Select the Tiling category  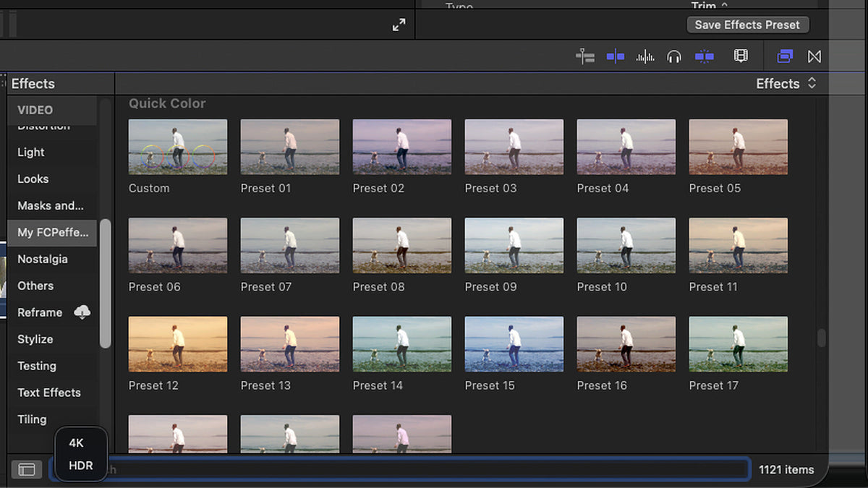(x=32, y=419)
